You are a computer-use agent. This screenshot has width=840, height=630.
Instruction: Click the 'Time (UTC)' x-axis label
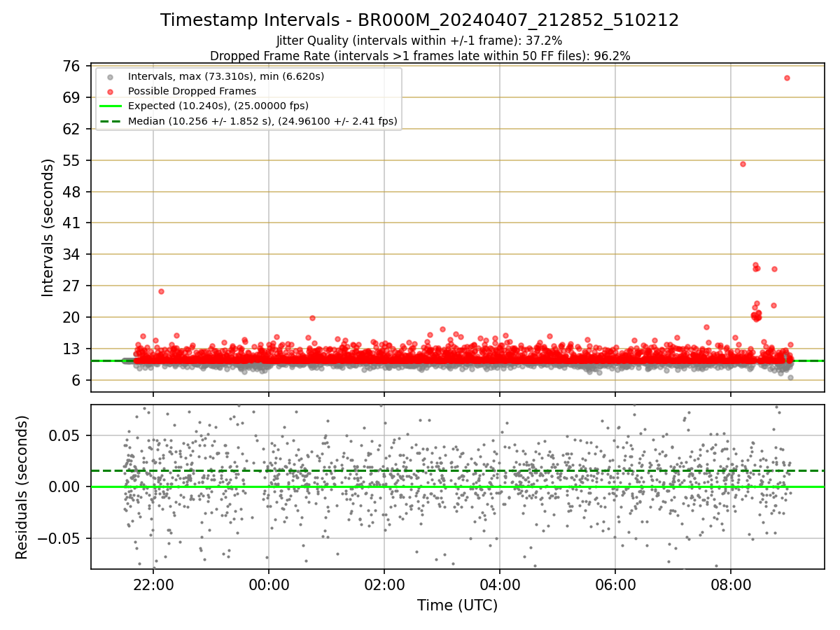[457, 605]
